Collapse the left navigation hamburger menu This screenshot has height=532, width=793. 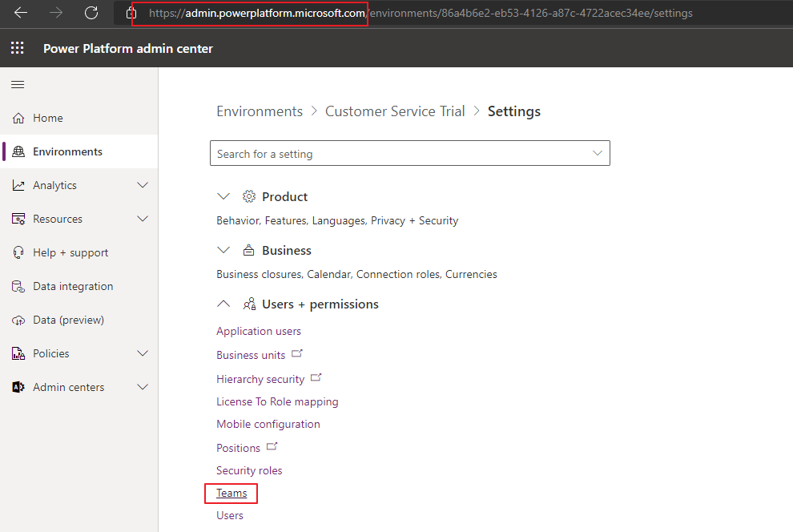coord(18,84)
